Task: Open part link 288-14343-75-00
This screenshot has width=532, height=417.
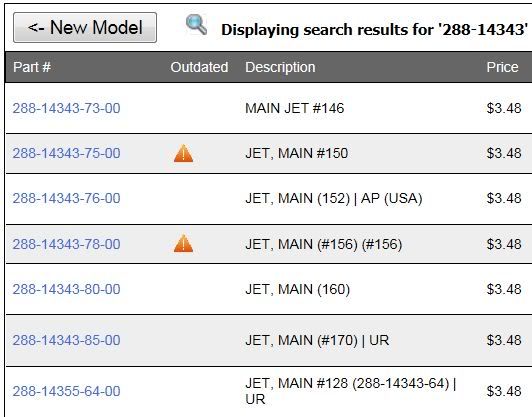Action: (66, 153)
